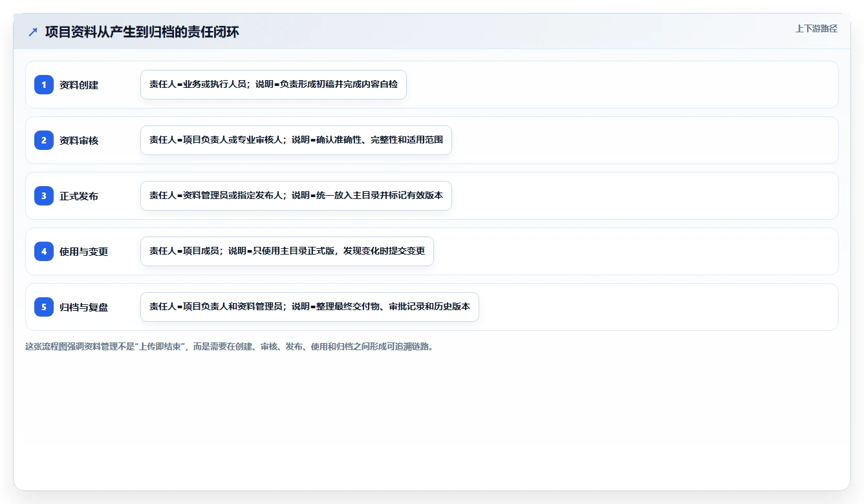The image size is (864, 504).
Task: Click the 责任人=业务或执行人员 description box
Action: (x=274, y=85)
